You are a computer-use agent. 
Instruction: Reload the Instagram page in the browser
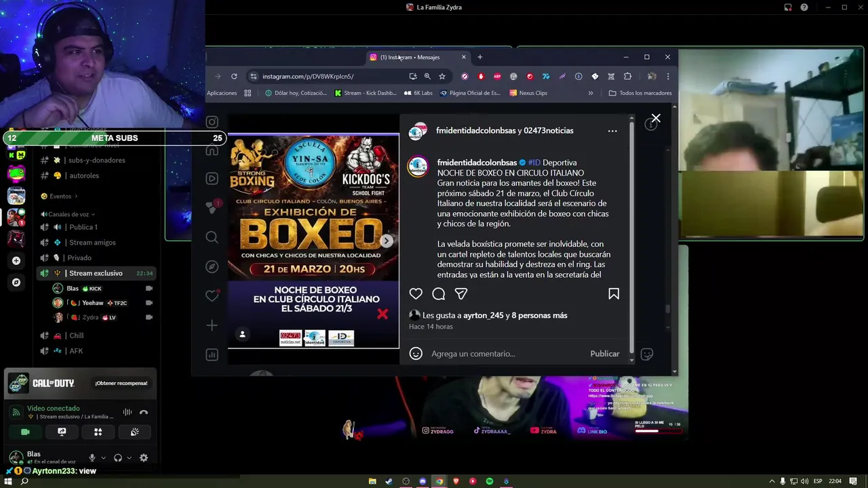[x=234, y=77]
